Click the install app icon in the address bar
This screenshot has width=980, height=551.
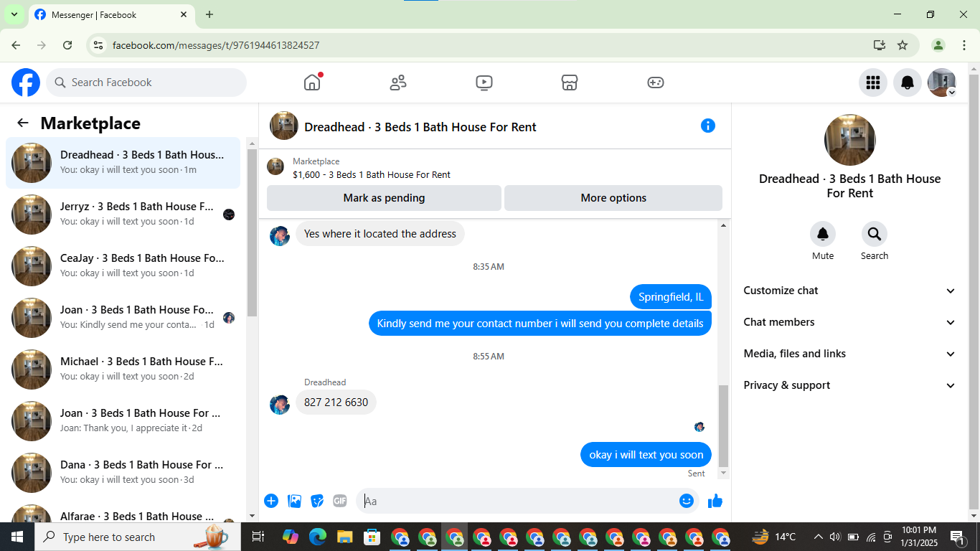(880, 45)
